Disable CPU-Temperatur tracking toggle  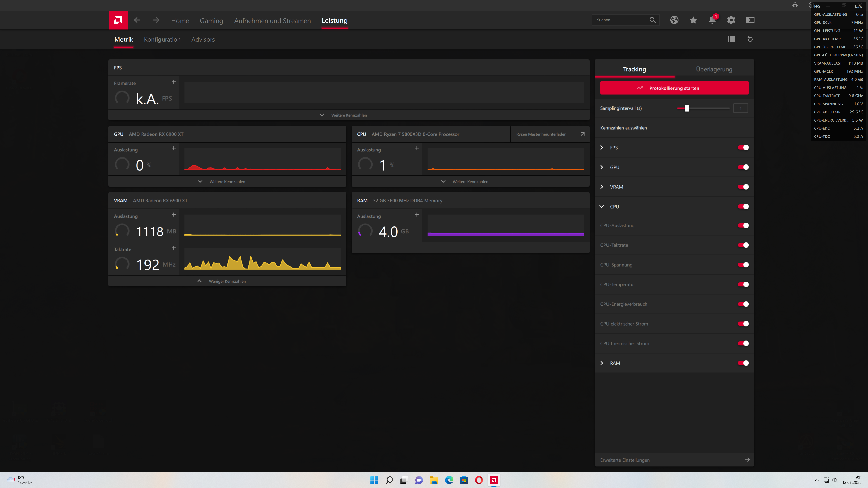(743, 285)
